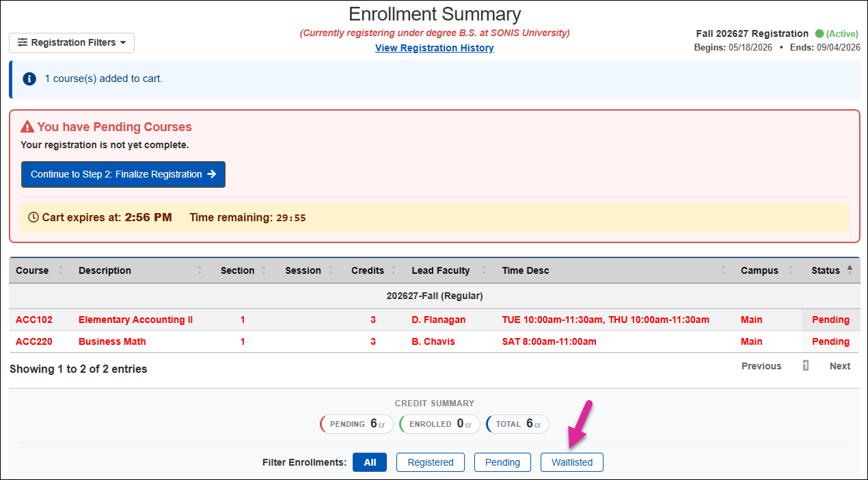Filter enrollments by Pending
The width and height of the screenshot is (868, 480).
pos(502,462)
